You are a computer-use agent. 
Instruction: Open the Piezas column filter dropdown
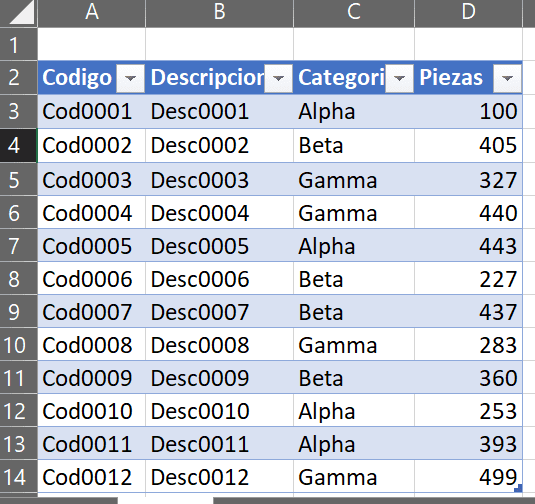pos(507,78)
